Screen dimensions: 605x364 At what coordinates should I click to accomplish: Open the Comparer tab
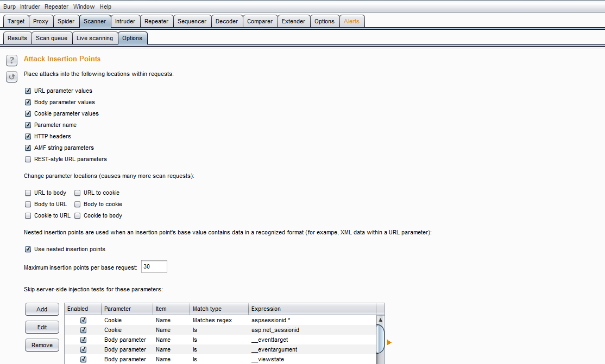(x=260, y=21)
